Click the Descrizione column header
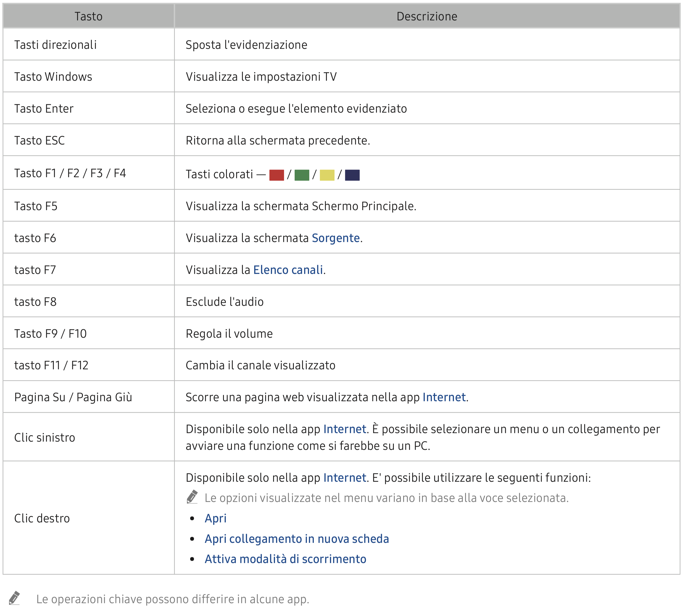Image resolution: width=685 pixels, height=616 pixels. pos(427,16)
